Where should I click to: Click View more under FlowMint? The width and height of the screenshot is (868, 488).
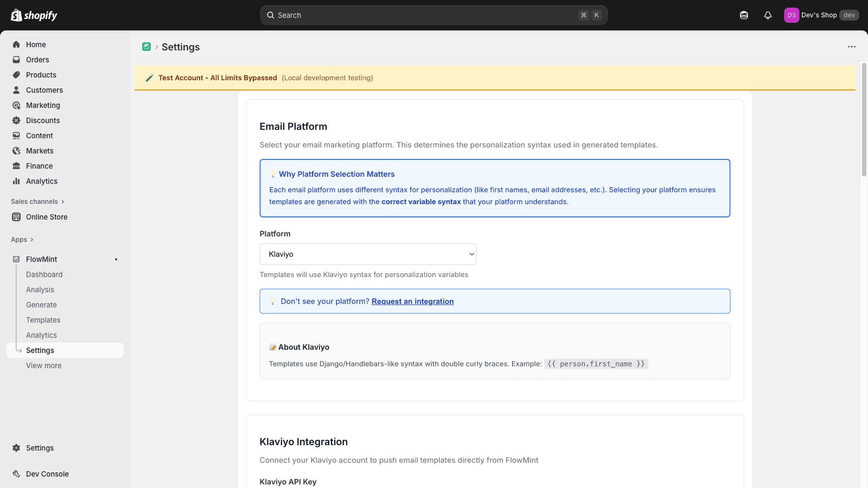tap(43, 365)
